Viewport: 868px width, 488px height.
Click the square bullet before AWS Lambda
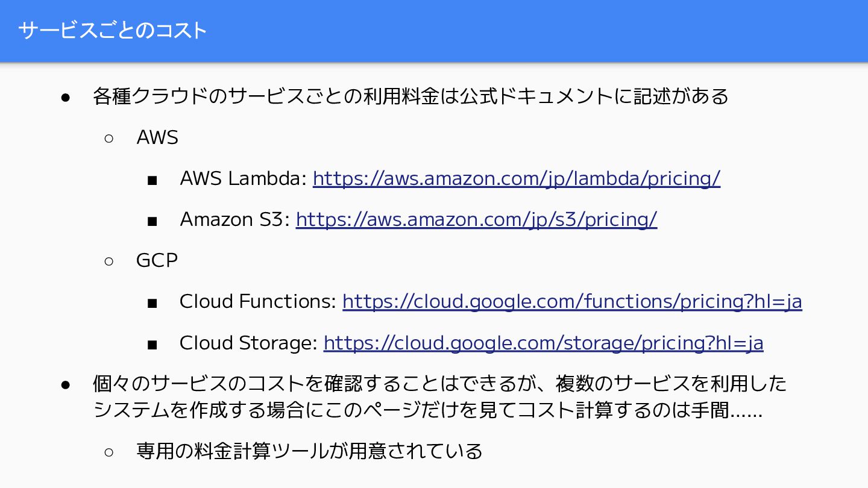click(152, 180)
